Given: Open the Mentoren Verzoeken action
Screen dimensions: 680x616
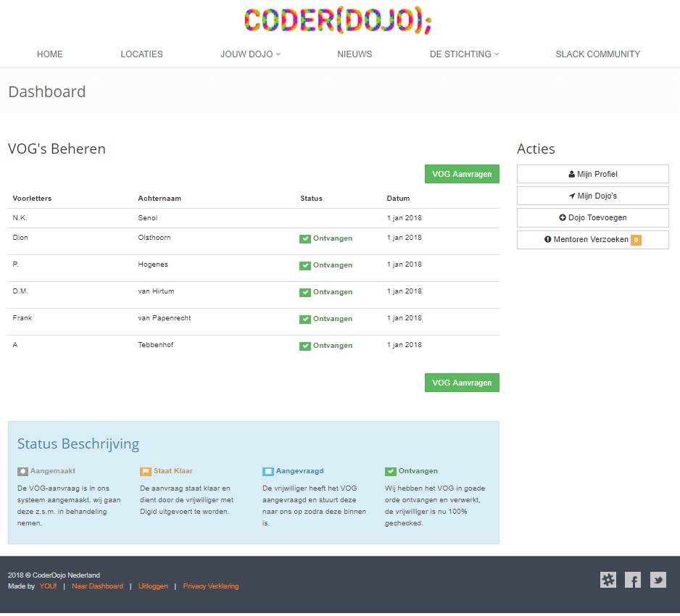Looking at the screenshot, I should click(592, 240).
